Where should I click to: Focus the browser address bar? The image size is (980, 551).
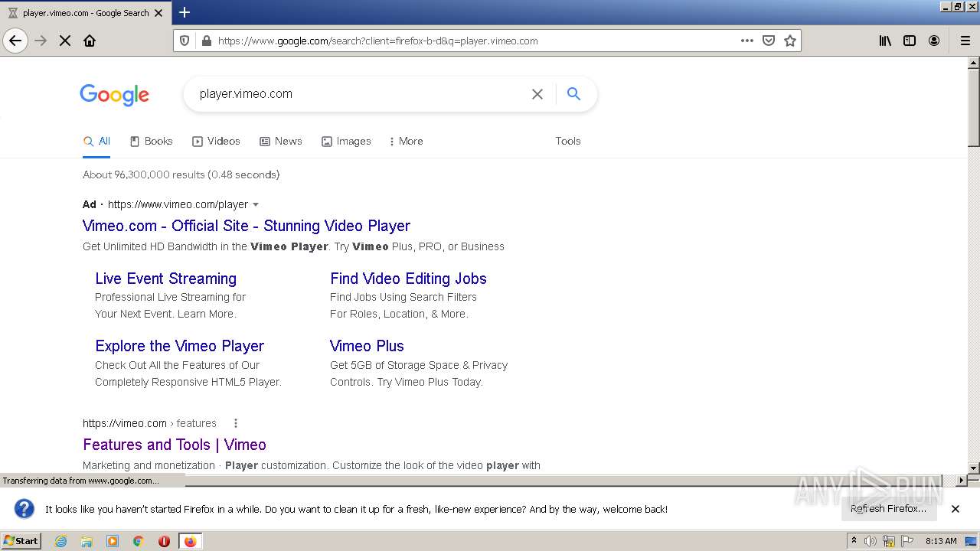coord(475,41)
